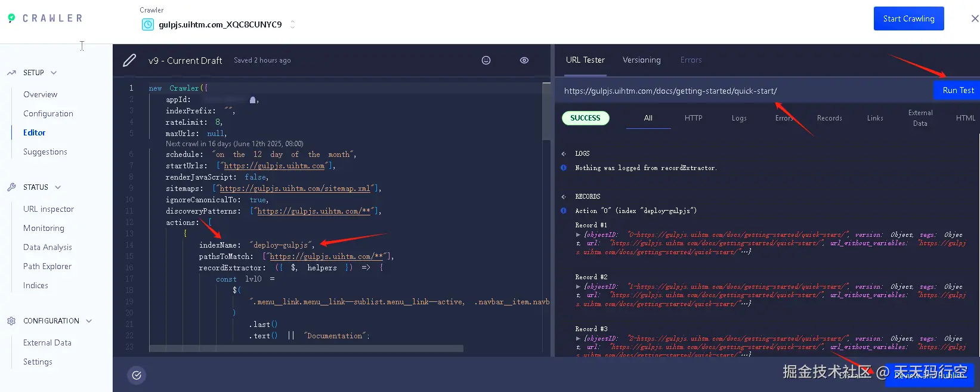Click the pathsToMatch URL in code
The height and width of the screenshot is (392, 980).
(x=326, y=257)
